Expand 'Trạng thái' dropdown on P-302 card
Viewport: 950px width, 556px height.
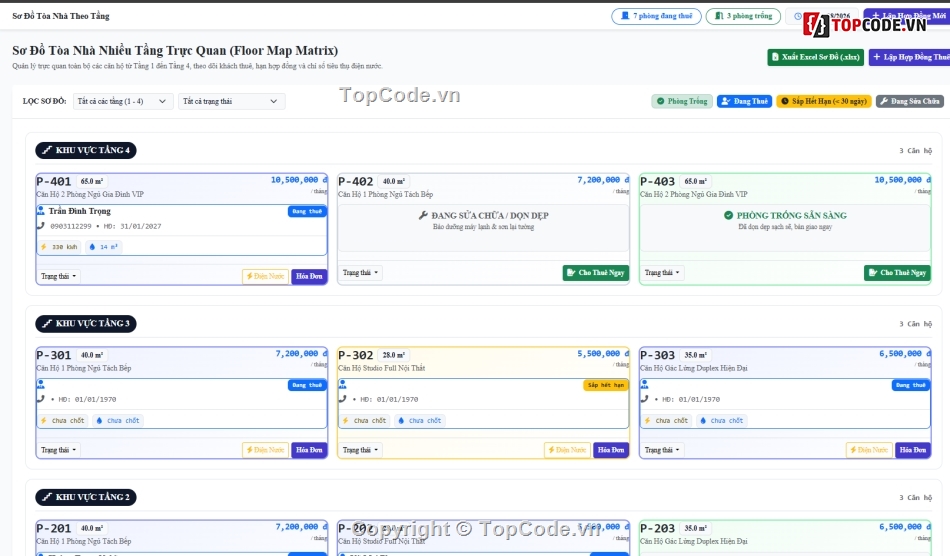pyautogui.click(x=360, y=450)
